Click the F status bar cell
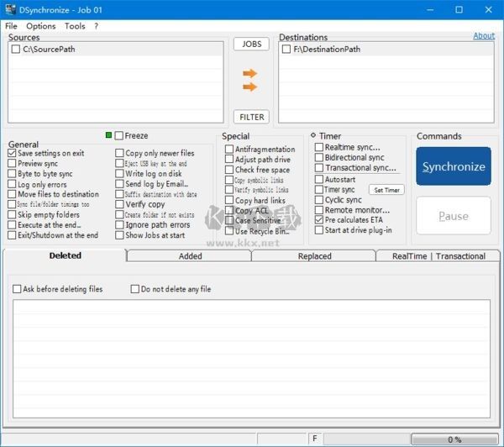 315,439
